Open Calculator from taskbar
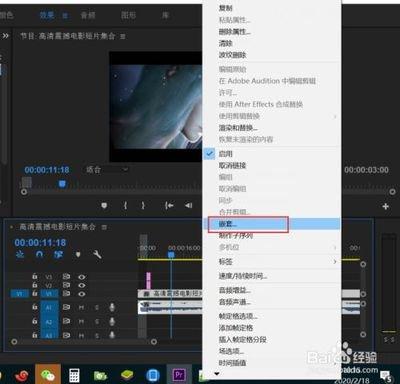 (x=74, y=376)
